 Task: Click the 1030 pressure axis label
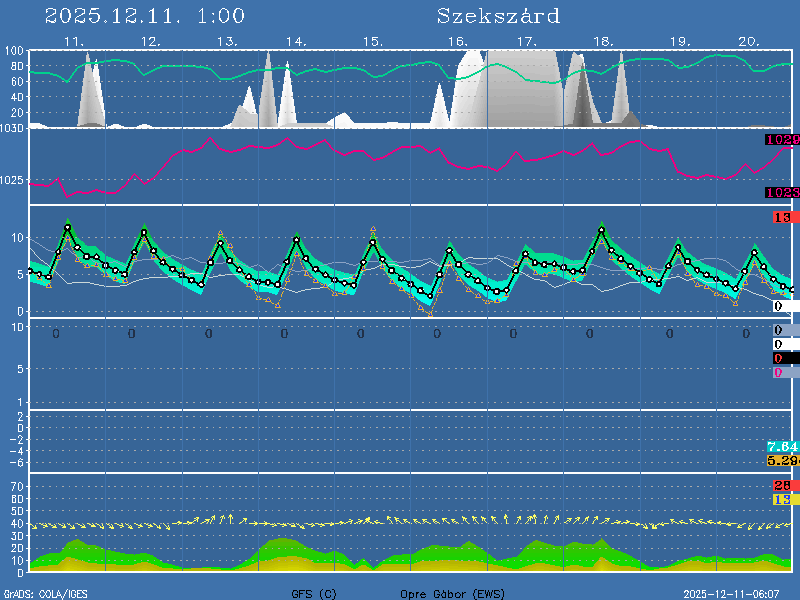coord(13,129)
